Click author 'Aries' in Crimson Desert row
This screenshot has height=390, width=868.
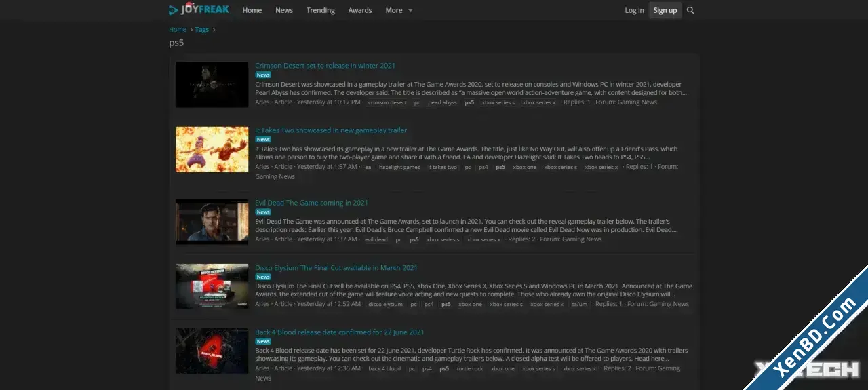pyautogui.click(x=262, y=102)
